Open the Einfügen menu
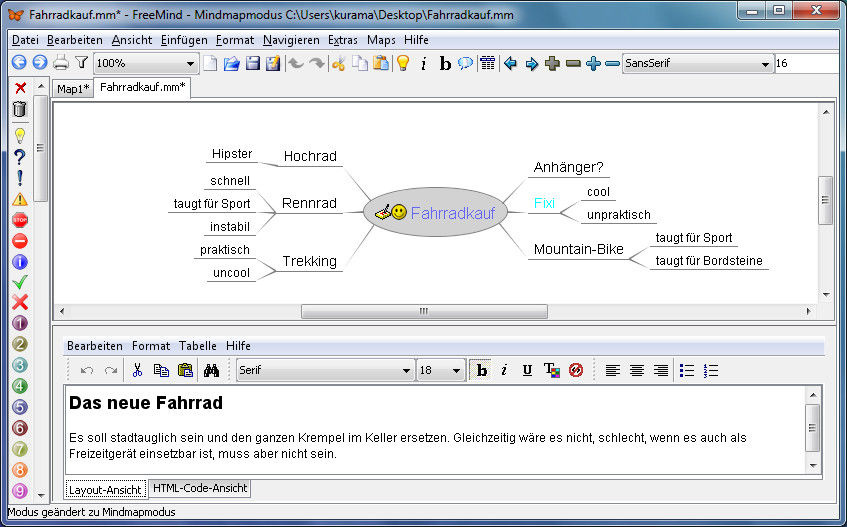Screen dimensions: 847x527 [x=184, y=40]
